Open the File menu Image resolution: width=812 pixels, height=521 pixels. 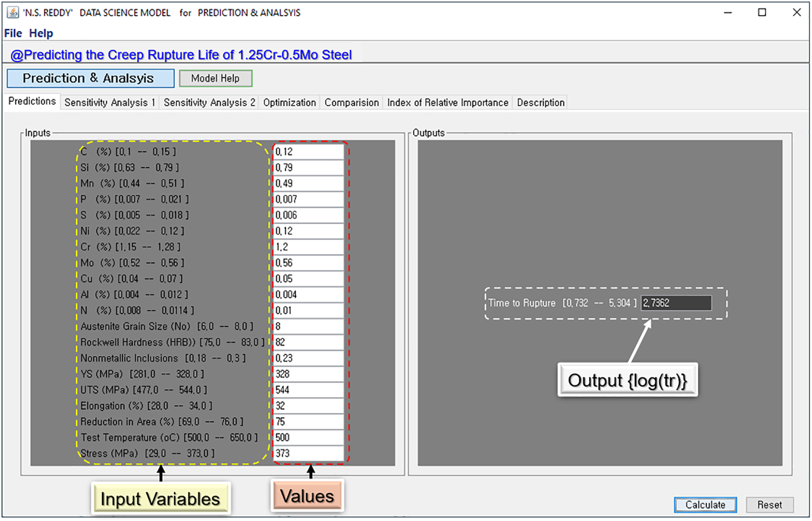pyautogui.click(x=13, y=33)
